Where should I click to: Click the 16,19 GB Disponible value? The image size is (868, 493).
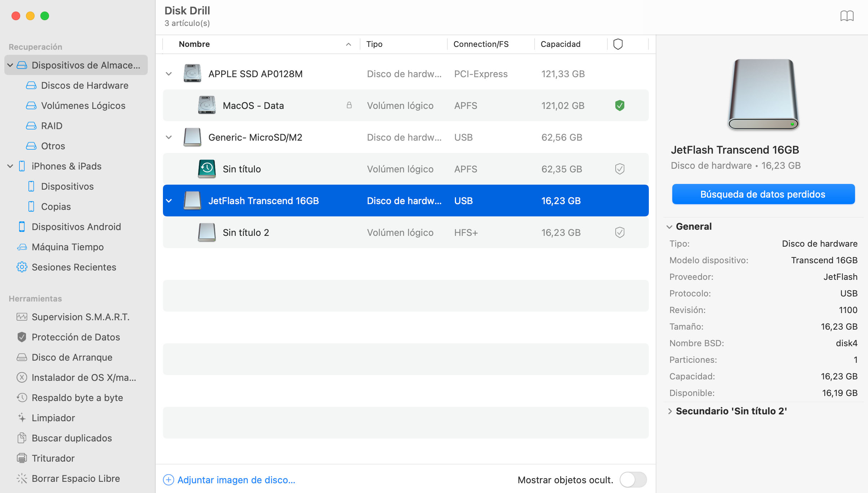[840, 393]
